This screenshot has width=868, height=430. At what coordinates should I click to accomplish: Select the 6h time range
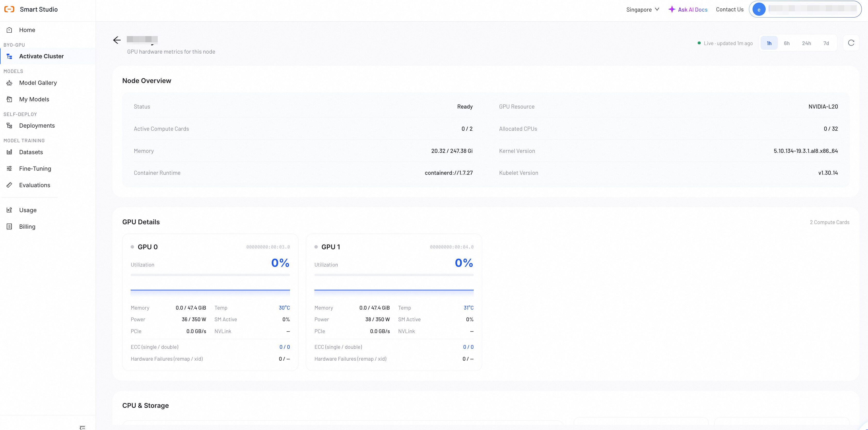tap(787, 43)
